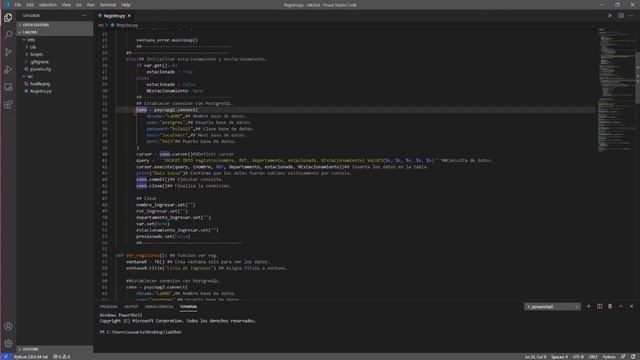Screen dimensions: 640x360
Task: Expand the Open Editors section
Action: click(55, 25)
